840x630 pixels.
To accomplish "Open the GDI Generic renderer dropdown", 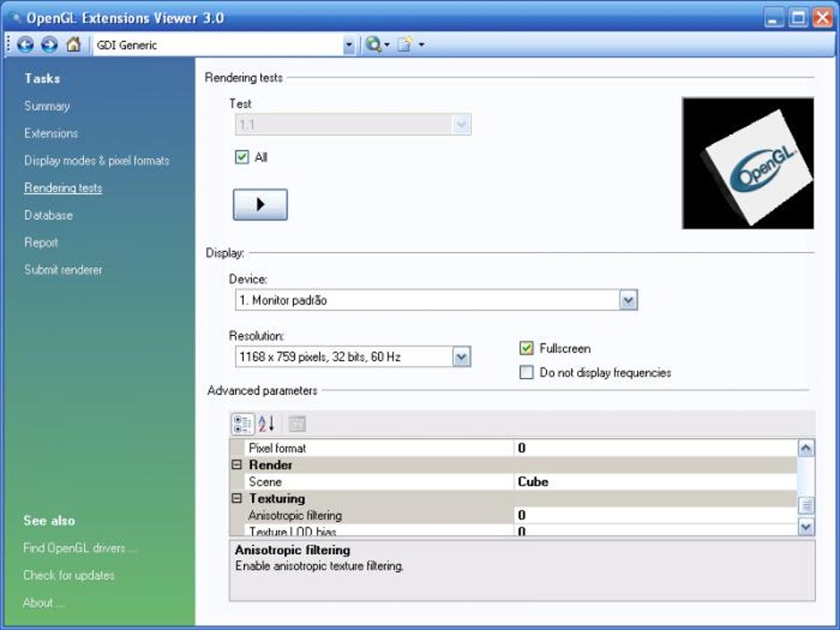I will (x=348, y=45).
